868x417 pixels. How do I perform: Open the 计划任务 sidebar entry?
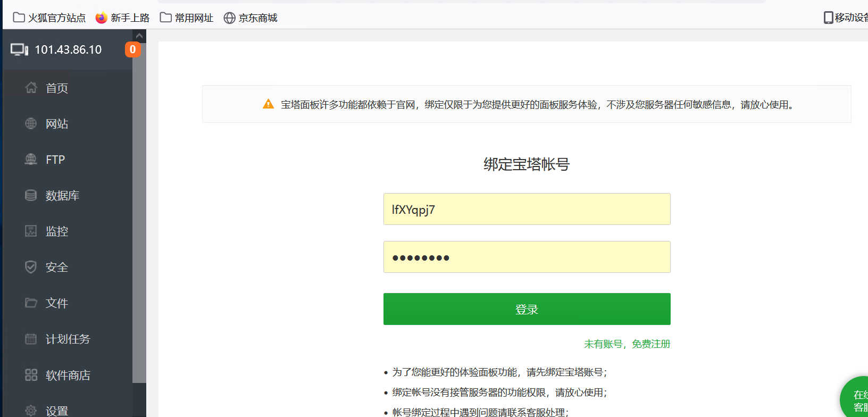coord(68,339)
